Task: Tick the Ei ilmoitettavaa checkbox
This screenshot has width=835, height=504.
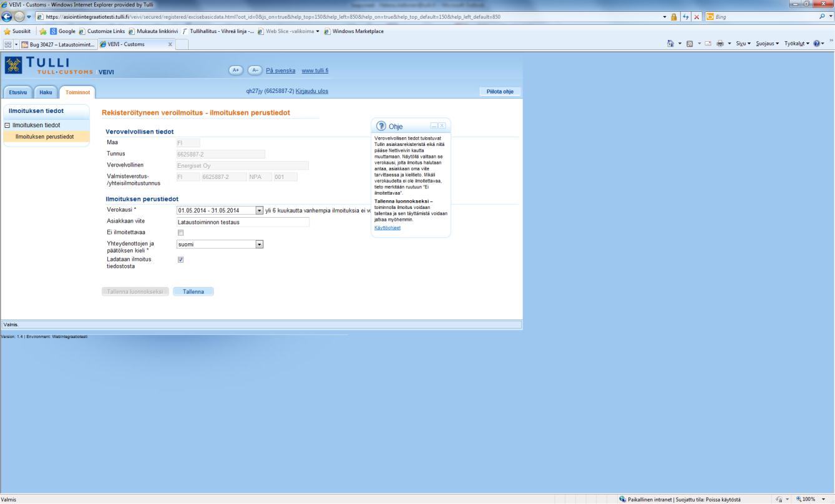Action: click(181, 233)
